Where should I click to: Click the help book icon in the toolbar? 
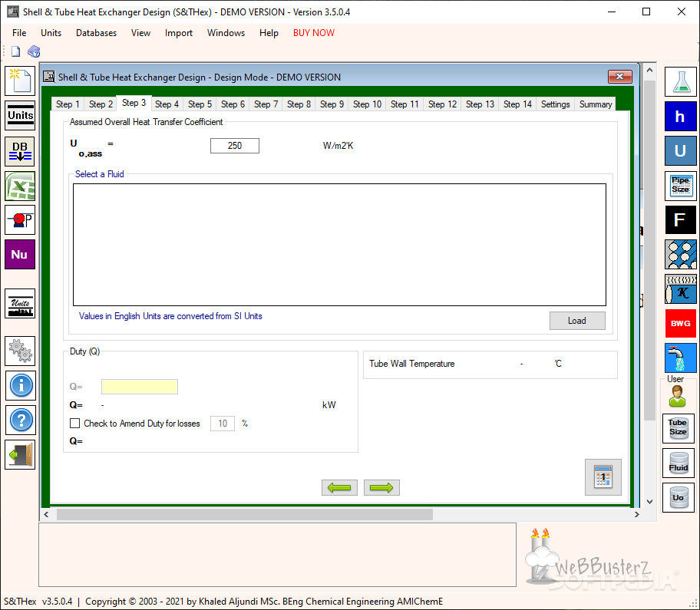[x=34, y=51]
